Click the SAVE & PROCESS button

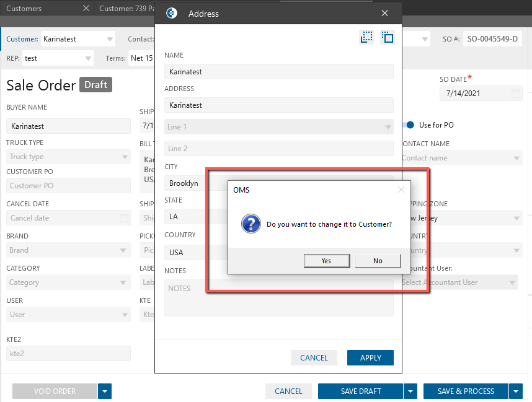pos(466,391)
